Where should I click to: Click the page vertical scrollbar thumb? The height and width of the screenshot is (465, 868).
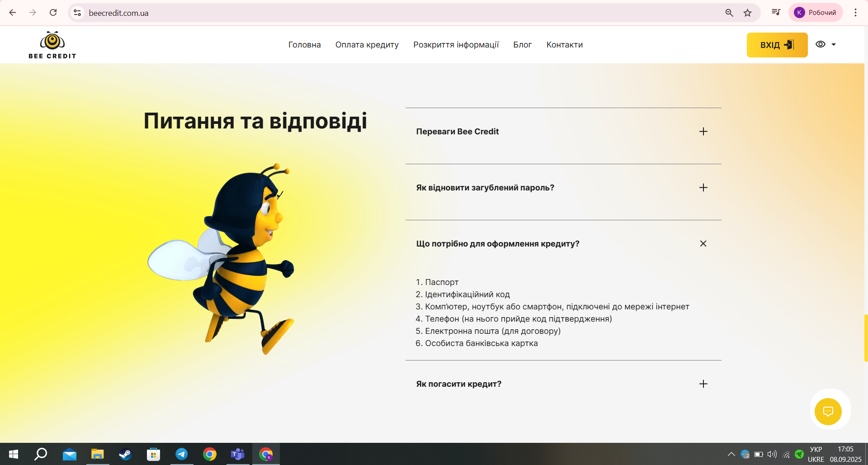[x=866, y=338]
